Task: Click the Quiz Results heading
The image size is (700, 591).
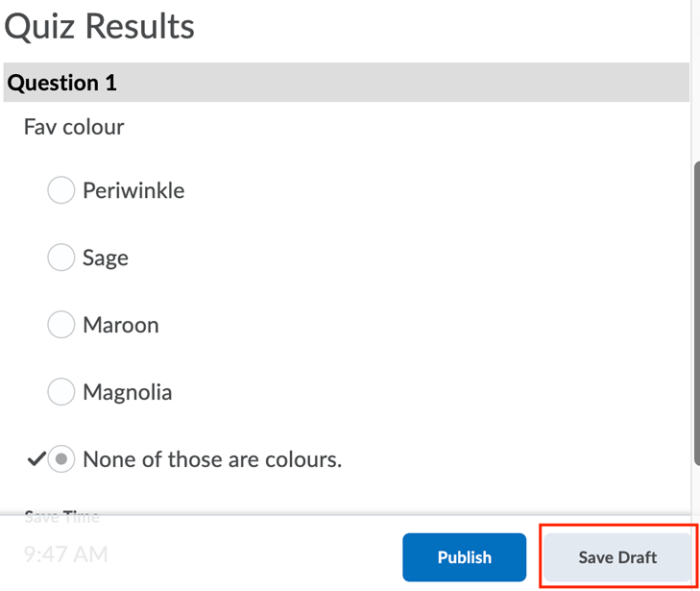Action: click(100, 26)
